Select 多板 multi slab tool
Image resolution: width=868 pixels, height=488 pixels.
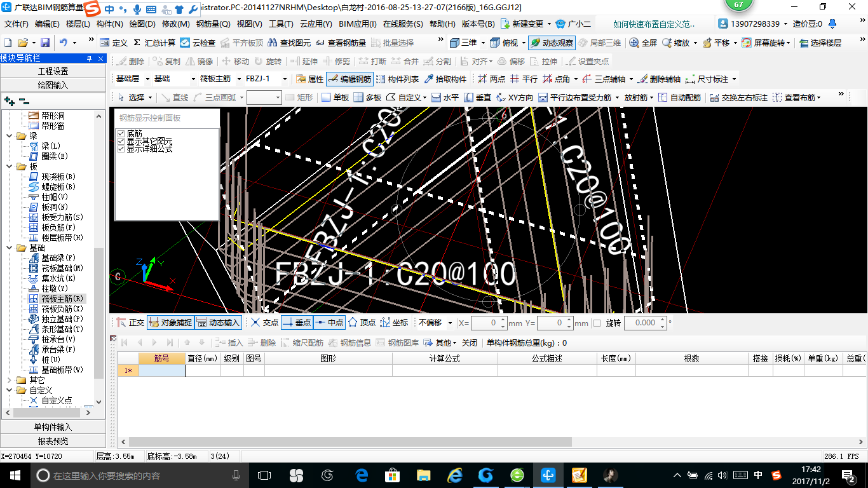(367, 97)
